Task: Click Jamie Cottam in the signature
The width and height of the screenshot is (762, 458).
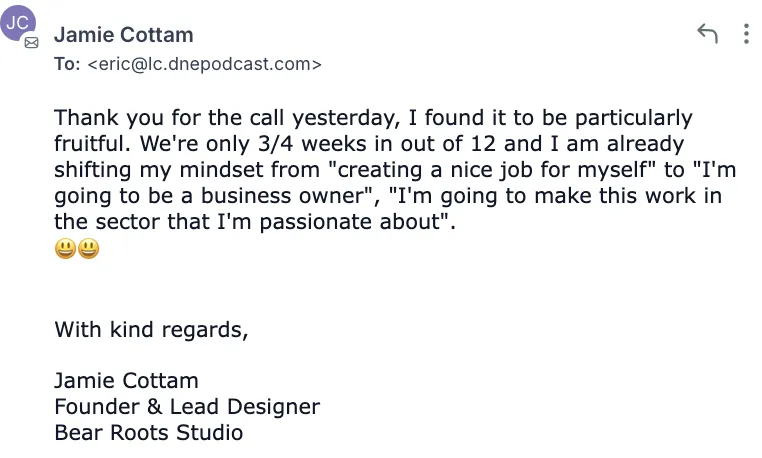Action: pyautogui.click(x=126, y=381)
